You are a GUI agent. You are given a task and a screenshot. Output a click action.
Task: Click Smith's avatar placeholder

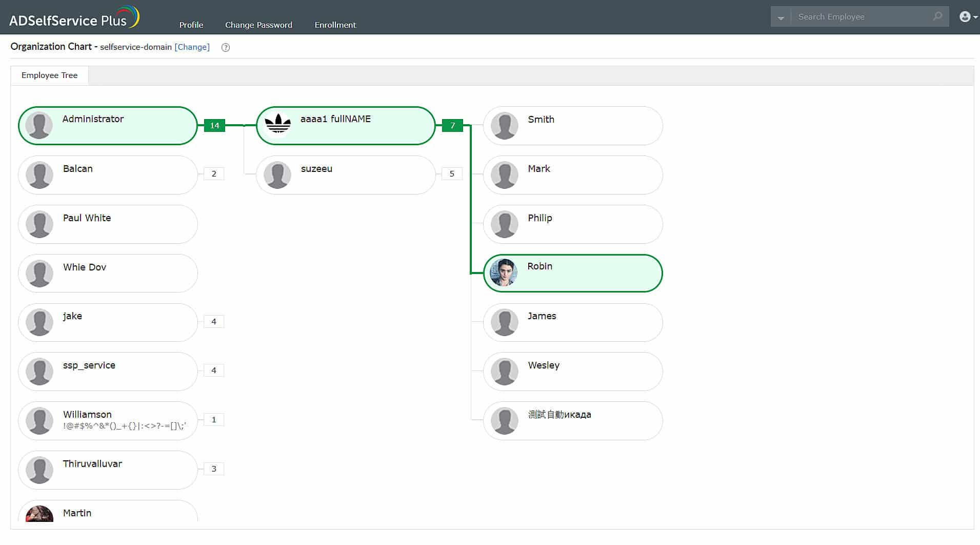tap(504, 125)
